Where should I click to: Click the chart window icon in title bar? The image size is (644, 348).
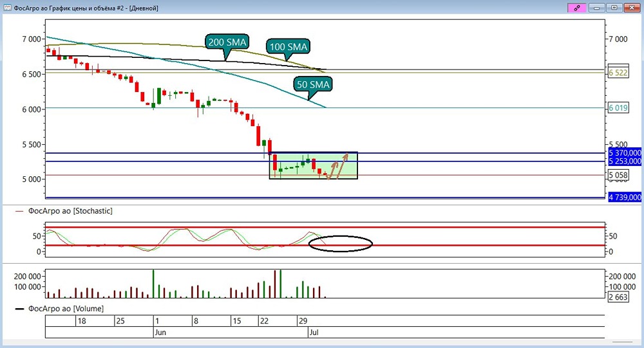click(7, 8)
